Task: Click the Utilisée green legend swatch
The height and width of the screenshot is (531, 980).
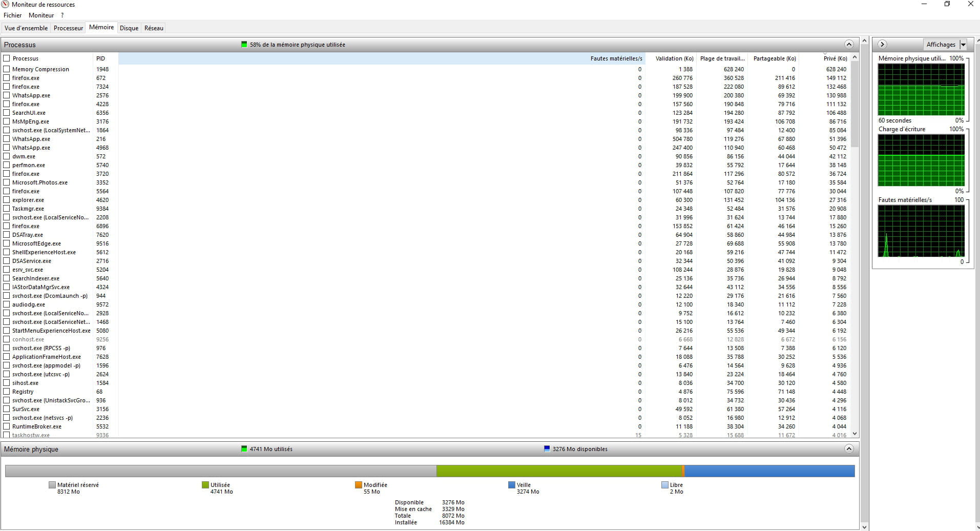Action: click(x=205, y=485)
